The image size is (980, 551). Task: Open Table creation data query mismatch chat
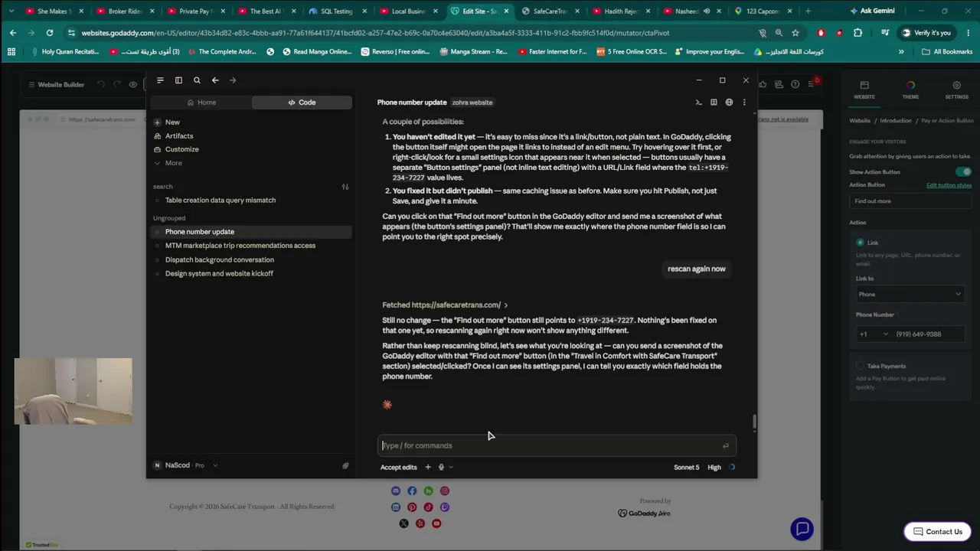[x=220, y=201]
